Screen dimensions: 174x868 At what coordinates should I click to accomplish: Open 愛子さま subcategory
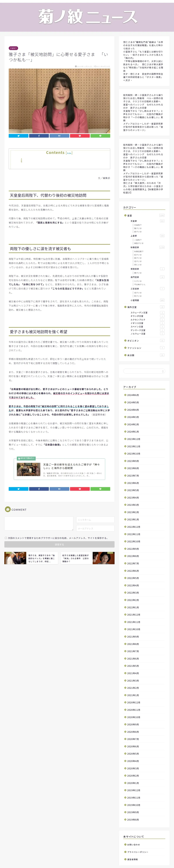[x=138, y=231]
